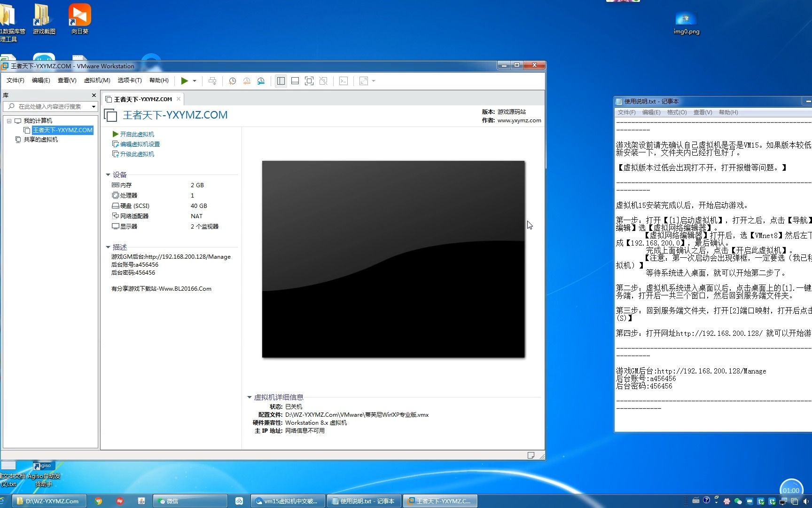Click D:\WZ-YXYMZ.Com taskbar button
The image size is (812, 508).
(x=49, y=501)
